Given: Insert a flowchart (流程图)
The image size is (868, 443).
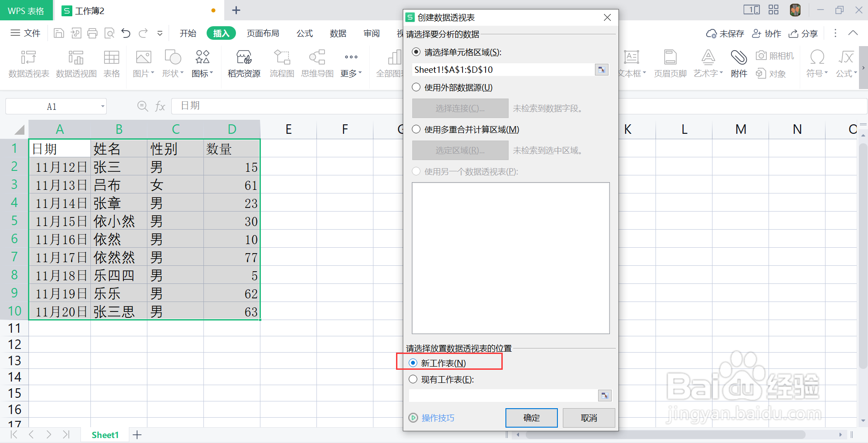Looking at the screenshot, I should [282, 63].
